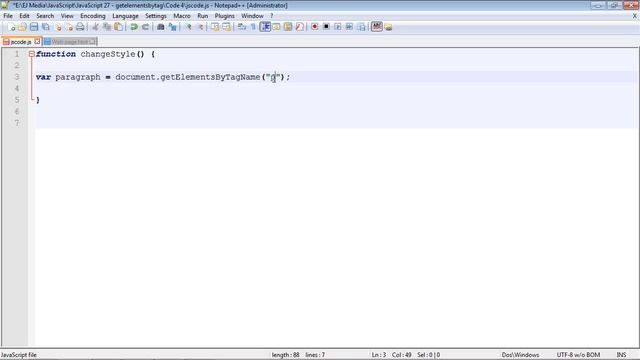Open the Language menu
Screen dimensions: 640x360
125,16
